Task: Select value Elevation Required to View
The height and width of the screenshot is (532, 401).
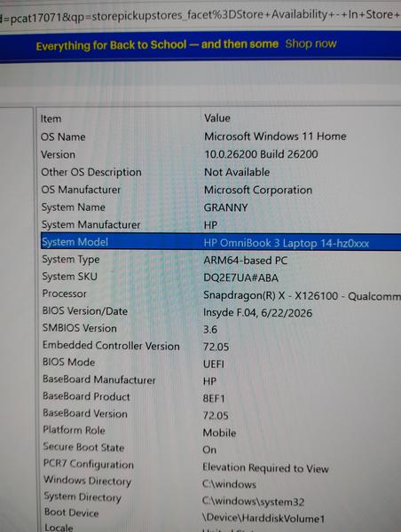Action: tap(265, 468)
